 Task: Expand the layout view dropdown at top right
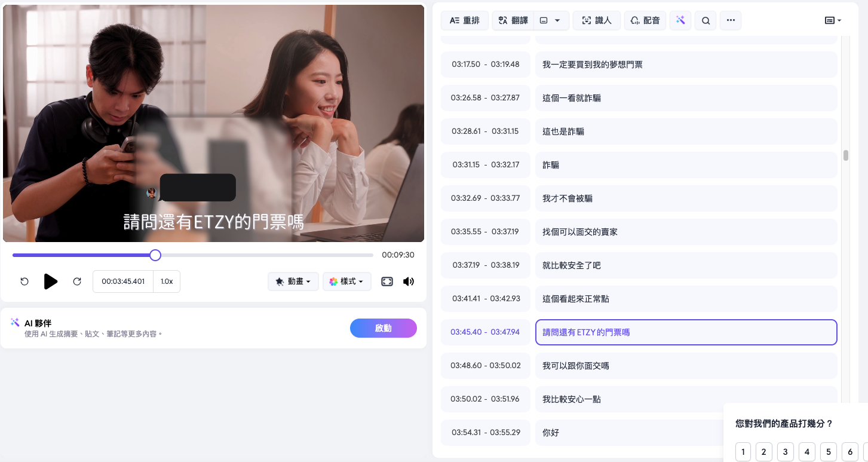[x=833, y=21]
